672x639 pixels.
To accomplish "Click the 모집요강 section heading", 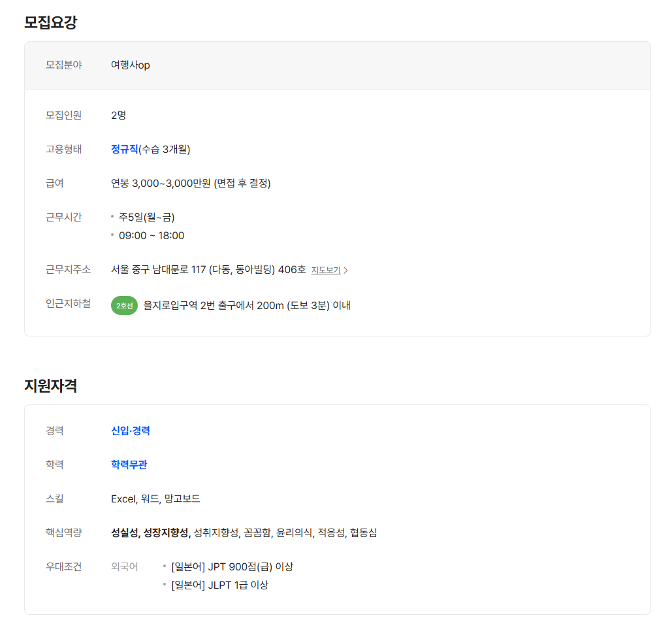I will [51, 22].
